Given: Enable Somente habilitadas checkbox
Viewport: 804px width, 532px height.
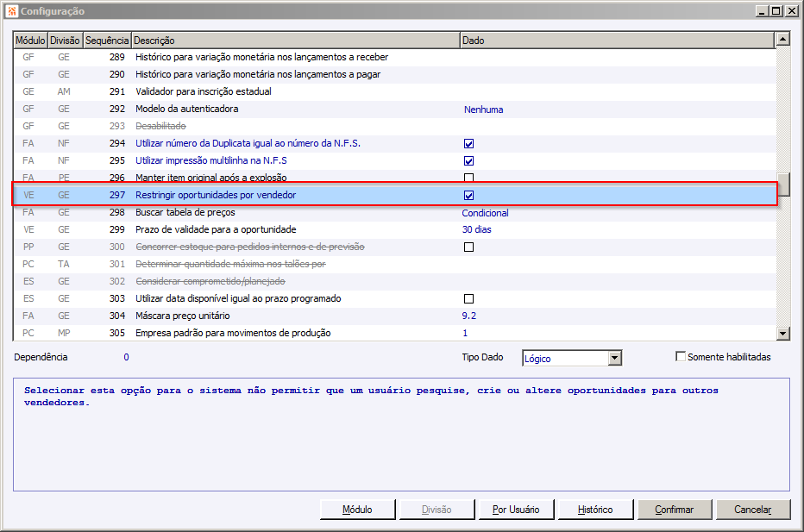Looking at the screenshot, I should [681, 356].
